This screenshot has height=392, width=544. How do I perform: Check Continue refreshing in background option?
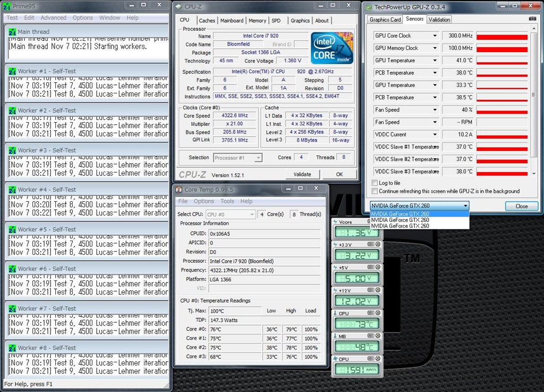tap(375, 191)
